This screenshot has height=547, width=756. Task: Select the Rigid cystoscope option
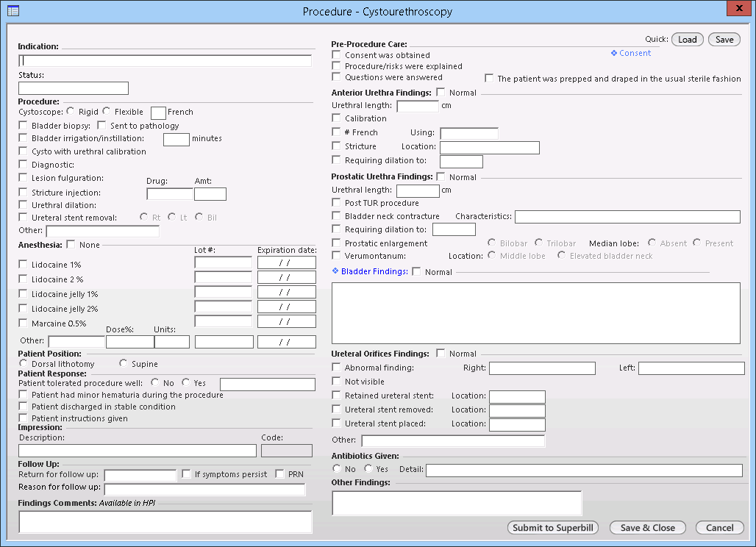pos(71,111)
